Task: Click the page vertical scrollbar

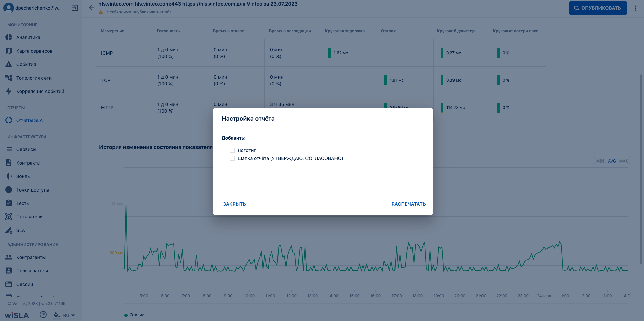Action: pos(641,169)
